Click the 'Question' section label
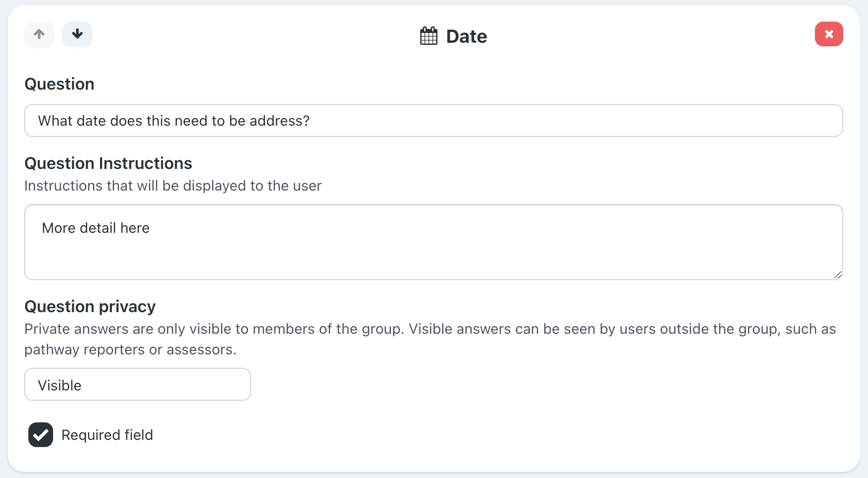This screenshot has height=478, width=868. coord(59,84)
